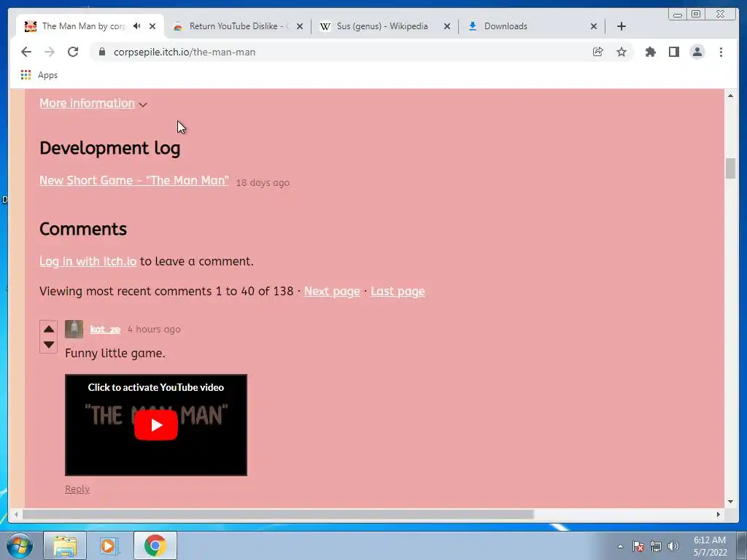Click the scroll right arrow
This screenshot has width=747, height=560.
pos(719,514)
